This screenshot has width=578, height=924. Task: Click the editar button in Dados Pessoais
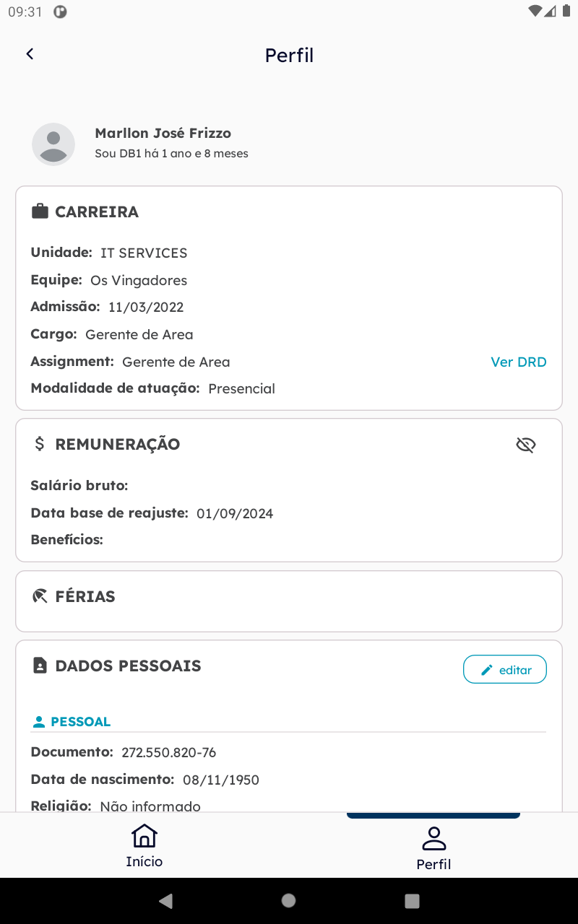(x=505, y=670)
